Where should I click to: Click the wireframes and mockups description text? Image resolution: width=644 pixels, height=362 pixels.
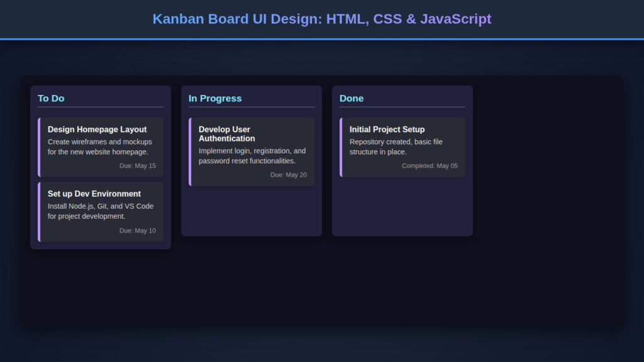(x=98, y=146)
